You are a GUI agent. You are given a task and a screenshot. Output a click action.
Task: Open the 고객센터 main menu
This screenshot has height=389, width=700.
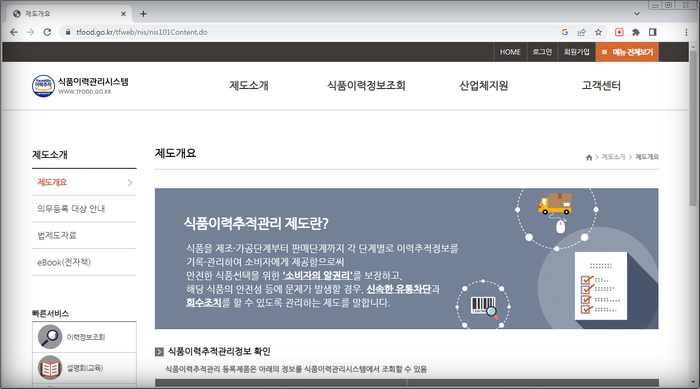(601, 85)
